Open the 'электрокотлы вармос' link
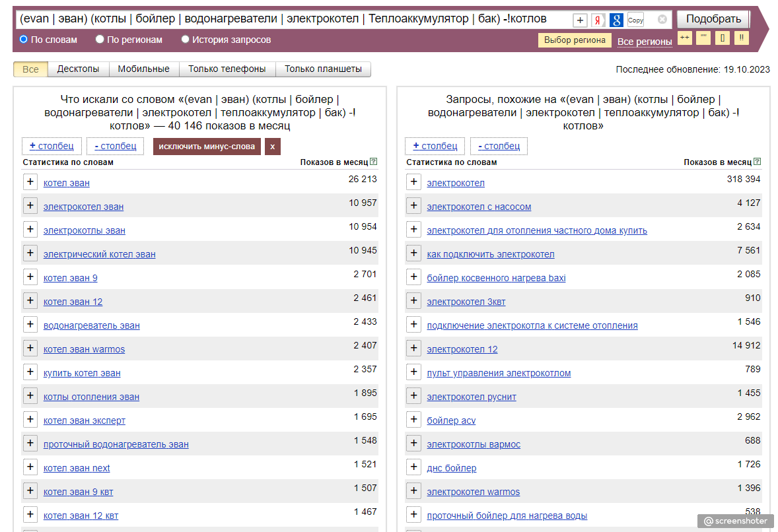Viewport: 778px width, 532px height. click(474, 444)
